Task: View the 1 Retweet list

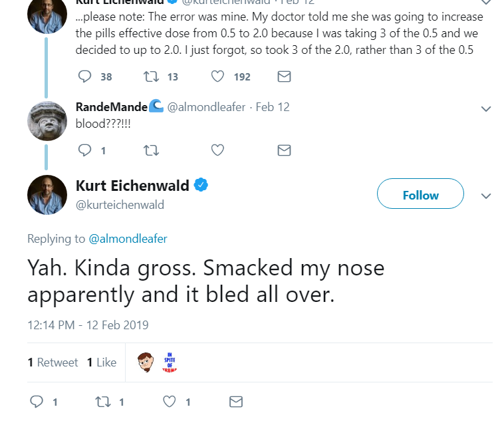Action: pyautogui.click(x=53, y=362)
